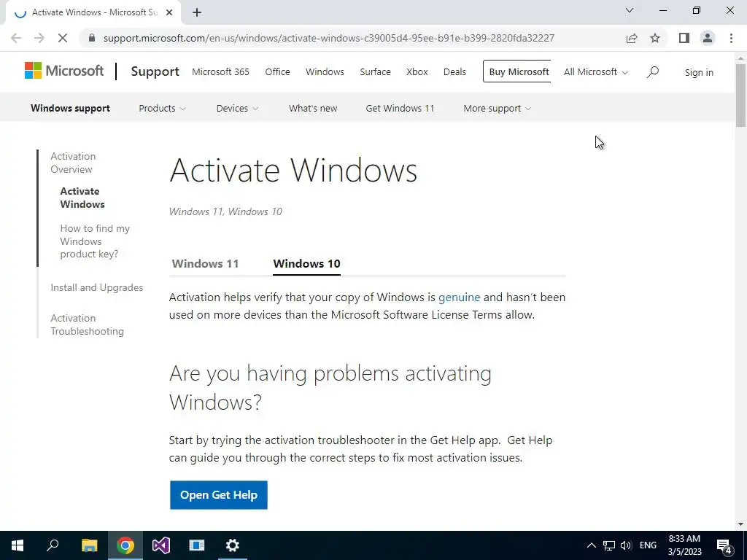Open Surface nav item

(x=376, y=72)
